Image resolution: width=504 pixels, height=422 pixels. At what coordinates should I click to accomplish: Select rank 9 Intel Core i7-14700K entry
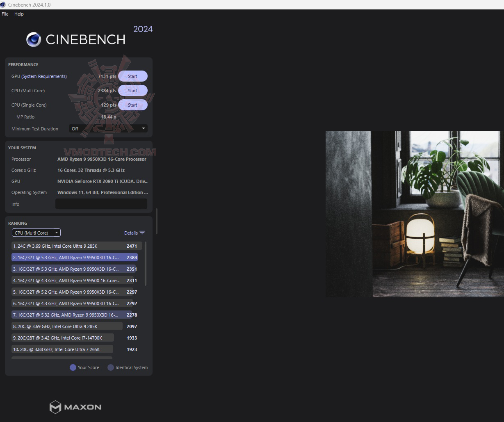(74, 338)
